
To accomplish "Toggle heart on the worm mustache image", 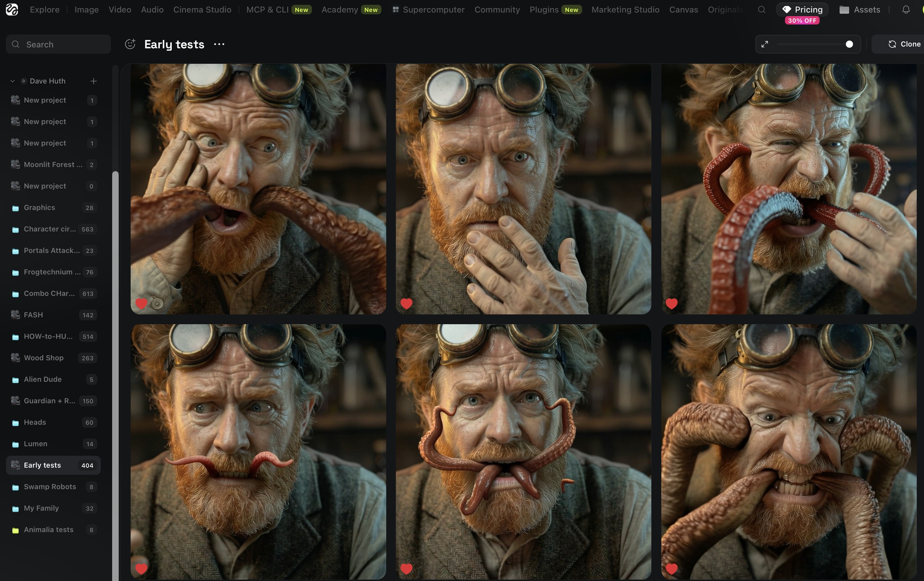I will [x=141, y=568].
